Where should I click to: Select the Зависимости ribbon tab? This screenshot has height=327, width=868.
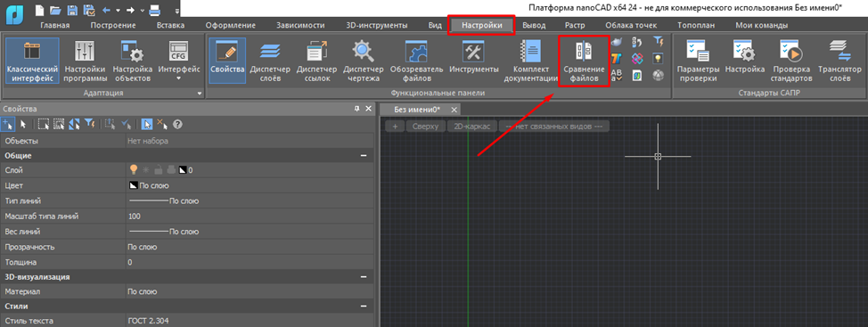click(300, 26)
